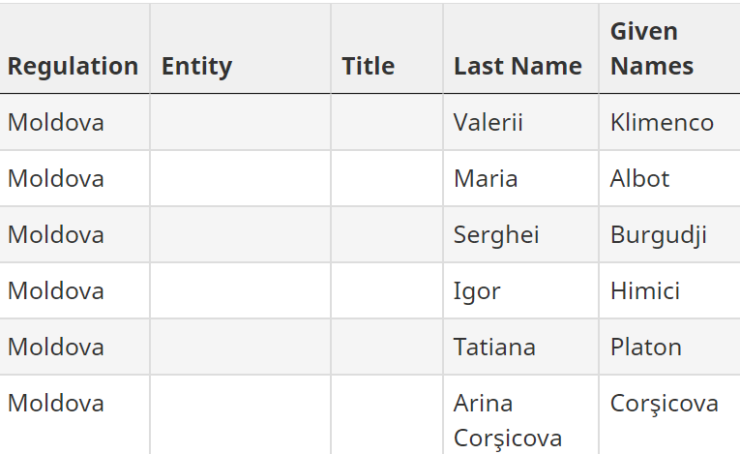Screen dimensions: 740x454
Task: Select the empty Entity cell in Maria row
Action: (x=240, y=178)
